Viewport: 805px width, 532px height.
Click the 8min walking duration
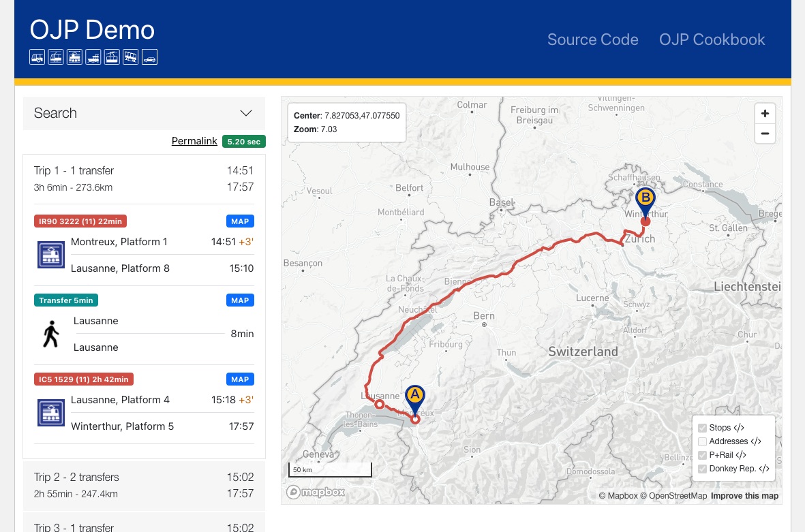(x=242, y=334)
